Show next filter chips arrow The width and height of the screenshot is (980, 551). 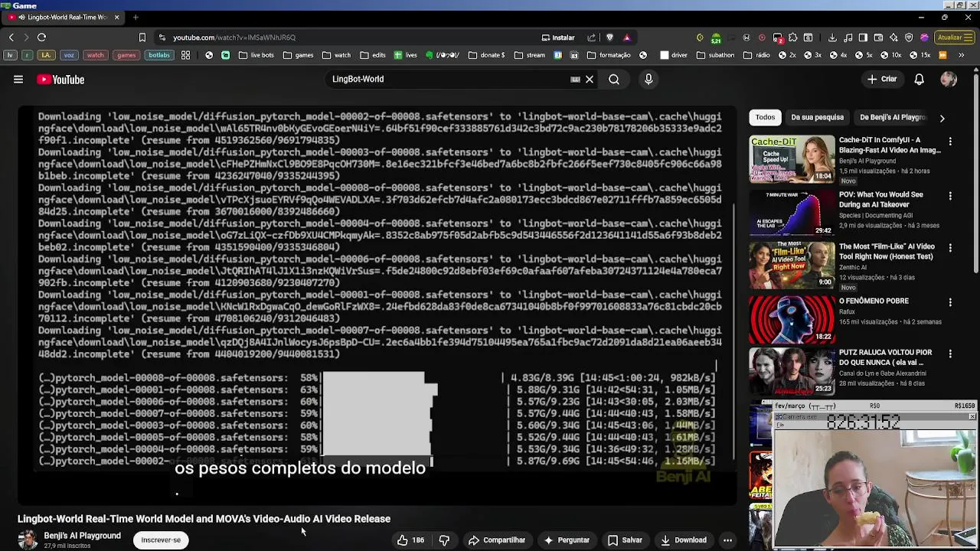(942, 119)
